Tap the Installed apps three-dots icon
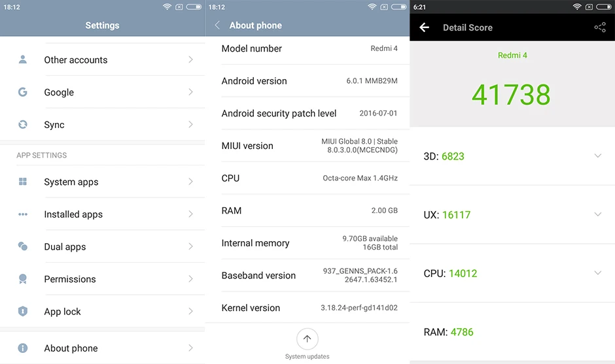This screenshot has height=364, width=615. point(23,214)
